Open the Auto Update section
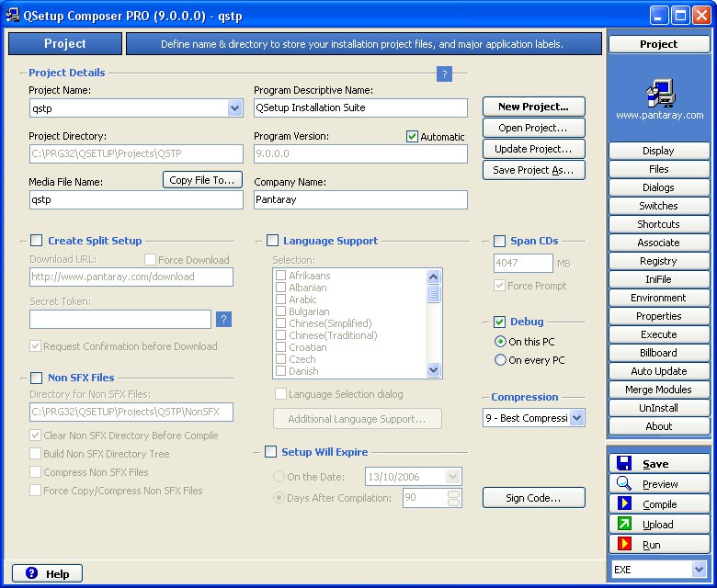717x588 pixels. (658, 371)
